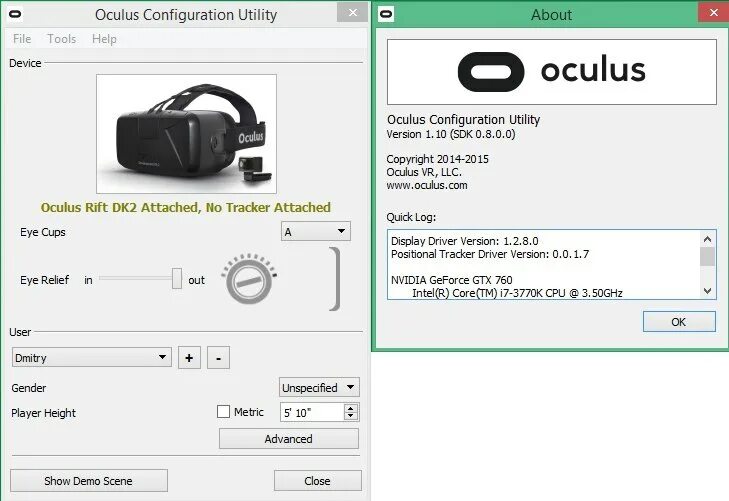Click Show Demo Scene button

(x=89, y=481)
